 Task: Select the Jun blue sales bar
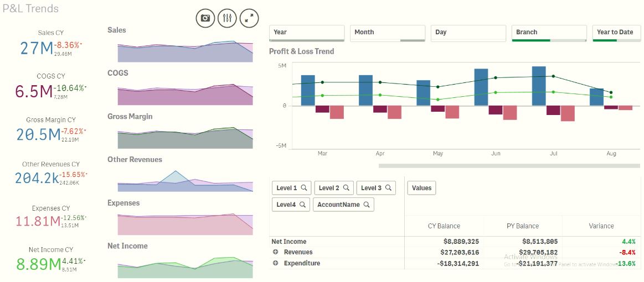[x=481, y=87]
